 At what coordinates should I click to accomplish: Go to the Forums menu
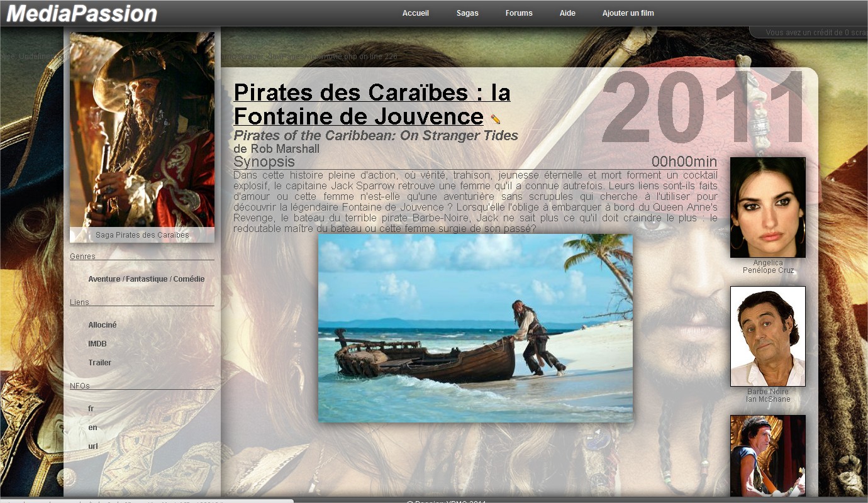point(519,13)
